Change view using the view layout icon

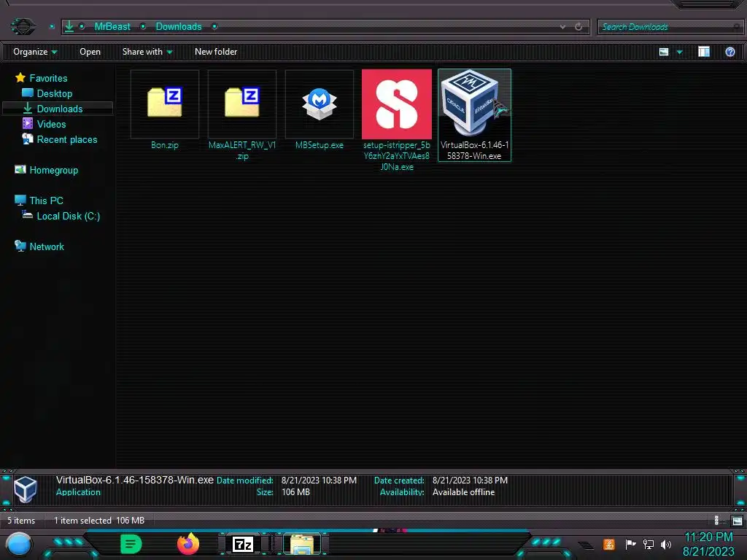click(x=664, y=52)
